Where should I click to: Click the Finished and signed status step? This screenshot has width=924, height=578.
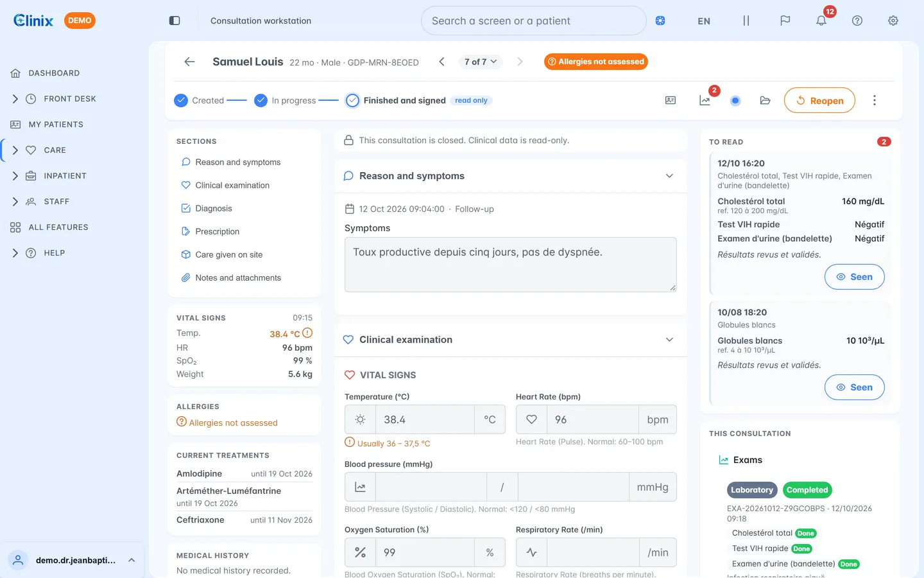click(404, 100)
